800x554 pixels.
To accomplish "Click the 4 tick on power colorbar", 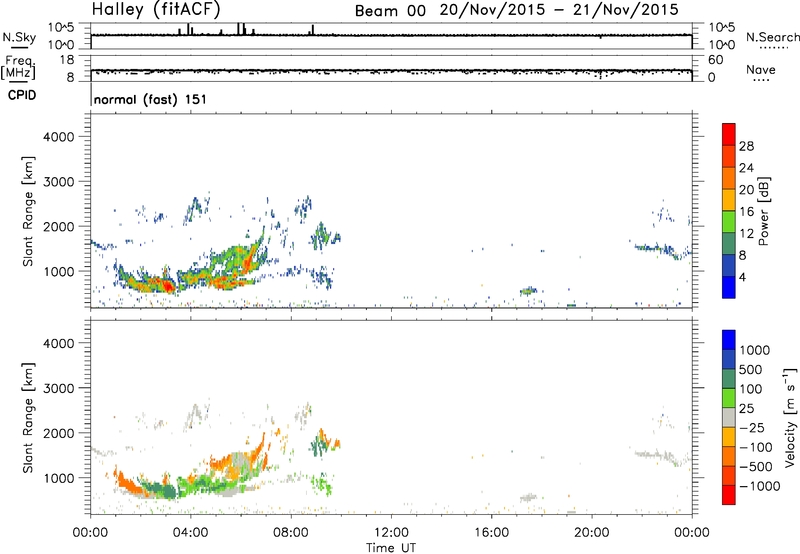I will [742, 277].
